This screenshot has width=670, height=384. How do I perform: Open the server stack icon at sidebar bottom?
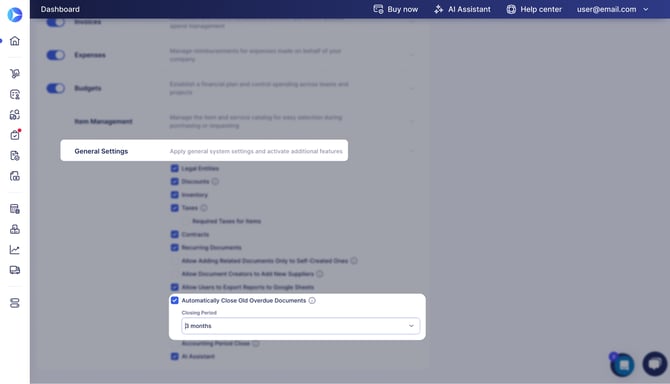click(x=15, y=303)
